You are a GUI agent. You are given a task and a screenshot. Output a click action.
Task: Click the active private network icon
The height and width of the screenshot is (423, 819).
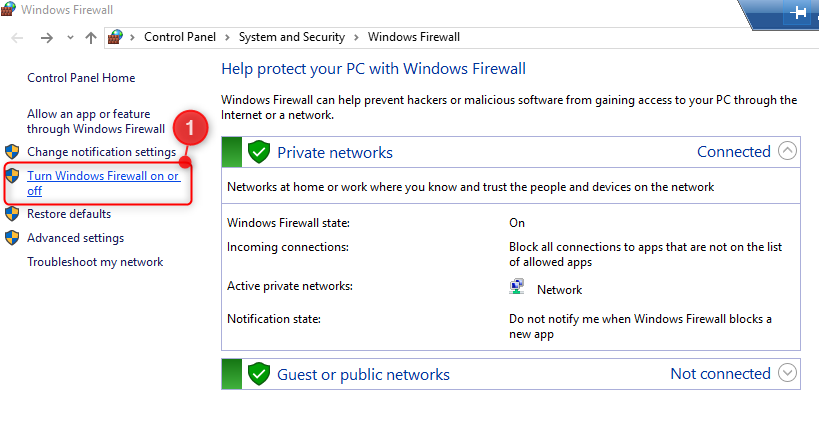[517, 289]
